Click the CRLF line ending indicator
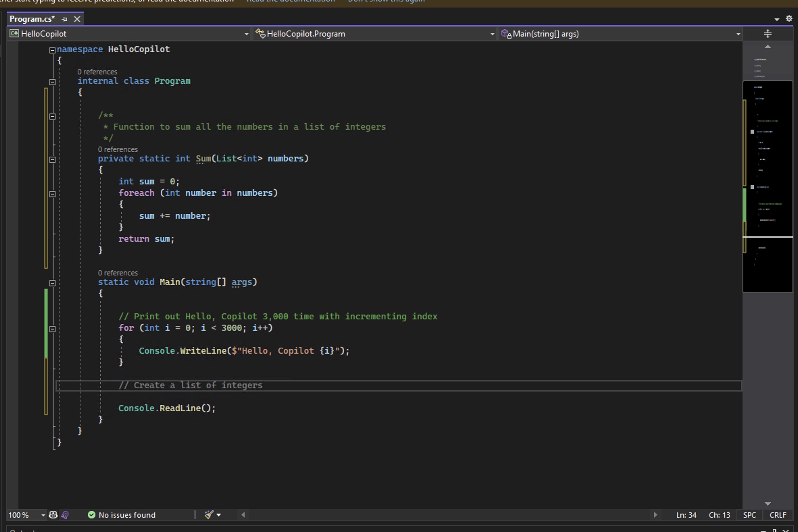The image size is (798, 532). (x=778, y=515)
